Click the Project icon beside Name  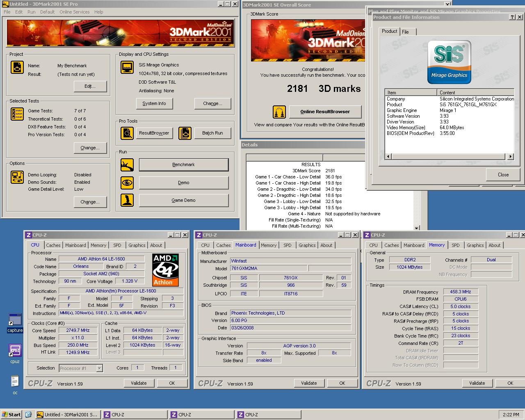coord(17,68)
